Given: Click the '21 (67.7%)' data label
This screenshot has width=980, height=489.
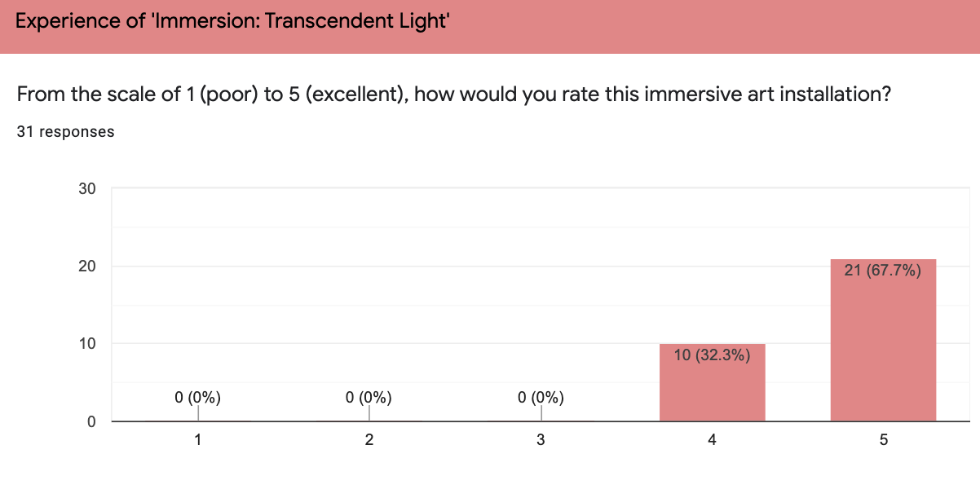Looking at the screenshot, I should [883, 271].
